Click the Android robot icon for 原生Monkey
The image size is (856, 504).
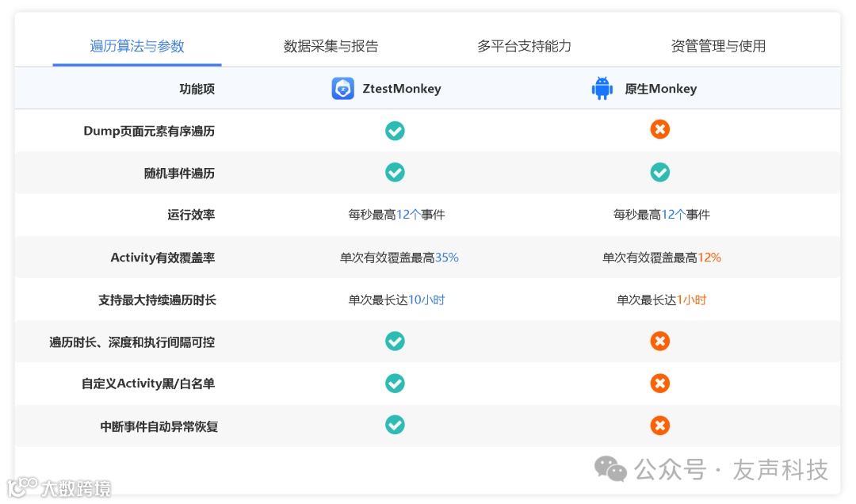point(602,89)
